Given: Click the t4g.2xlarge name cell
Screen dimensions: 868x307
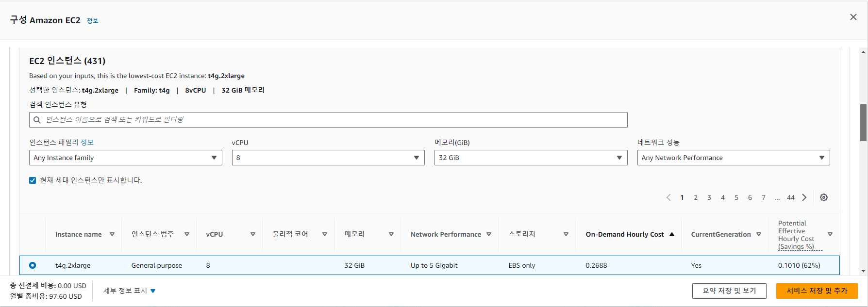Looking at the screenshot, I should pyautogui.click(x=73, y=265).
